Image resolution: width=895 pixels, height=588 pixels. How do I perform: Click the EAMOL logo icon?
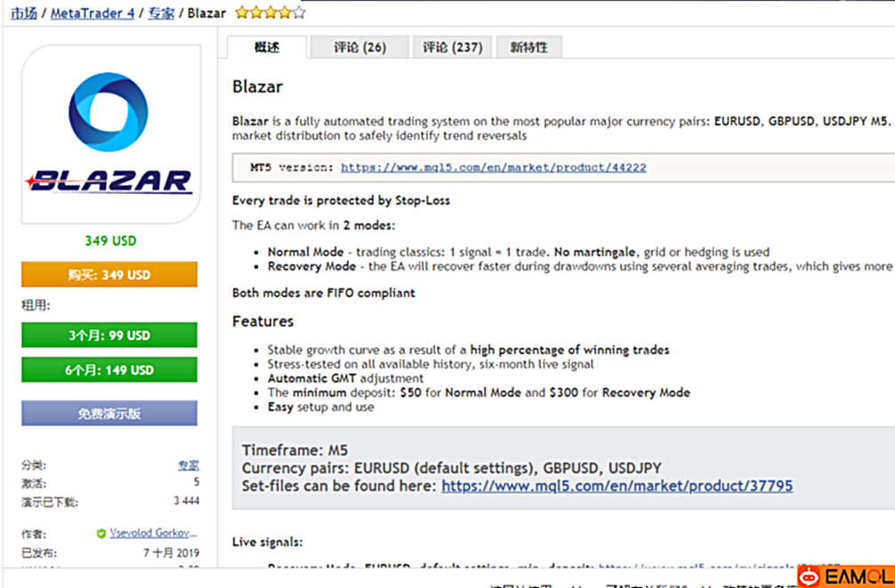click(809, 577)
